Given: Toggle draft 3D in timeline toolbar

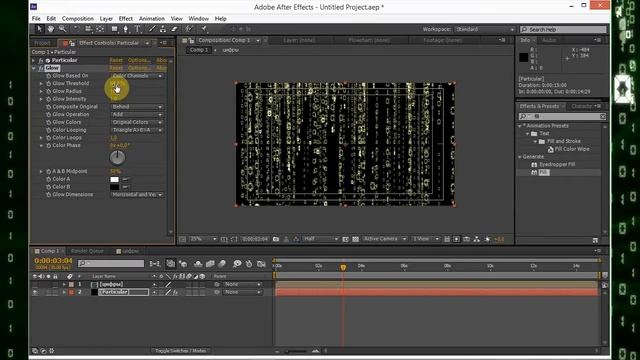Looking at the screenshot, I should tap(183, 264).
